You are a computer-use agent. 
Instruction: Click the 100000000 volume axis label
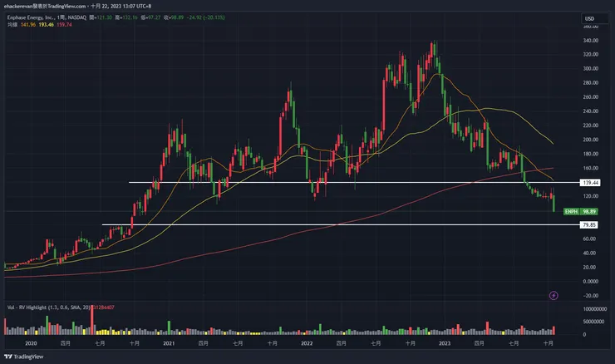[x=595, y=309]
